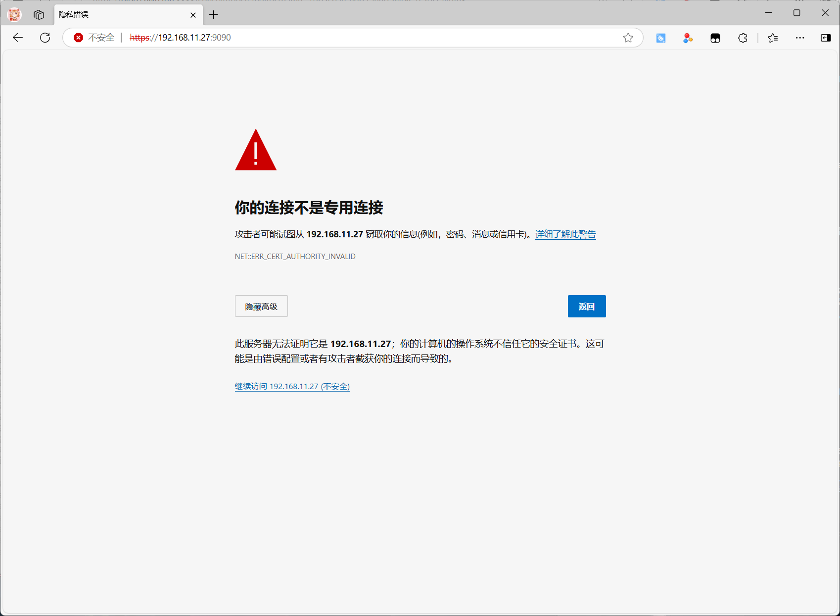Open the Settings and more ellipsis menu

[800, 38]
